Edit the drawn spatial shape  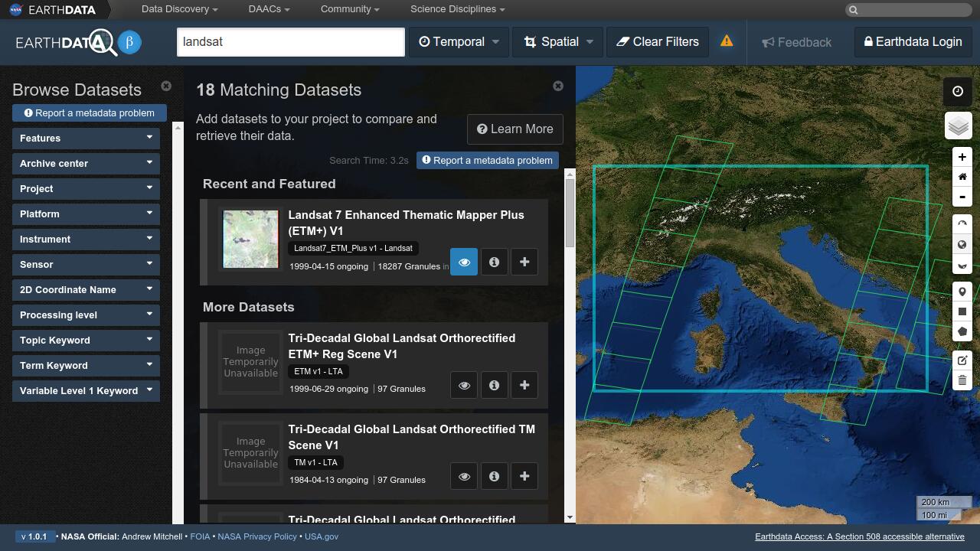[962, 360]
